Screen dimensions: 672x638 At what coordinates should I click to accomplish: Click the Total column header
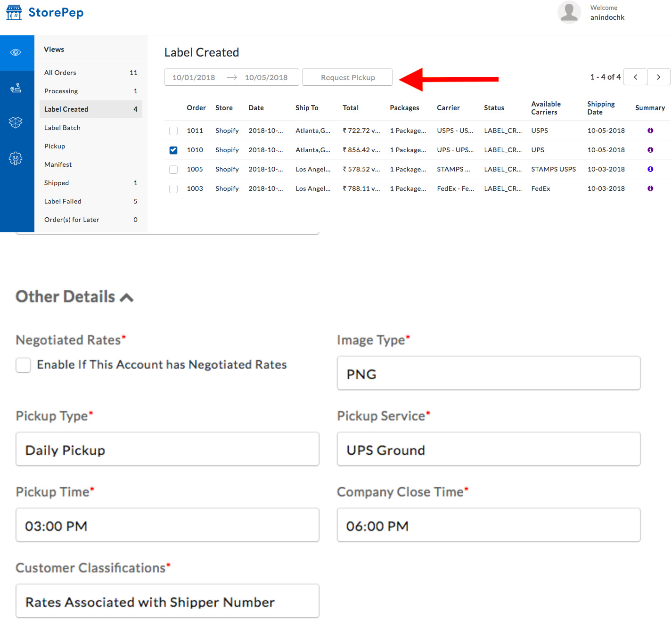point(351,108)
